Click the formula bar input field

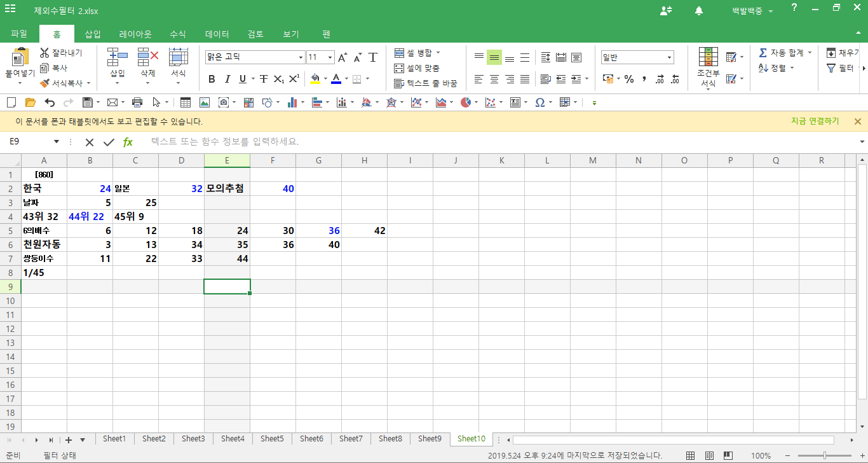[x=496, y=142]
